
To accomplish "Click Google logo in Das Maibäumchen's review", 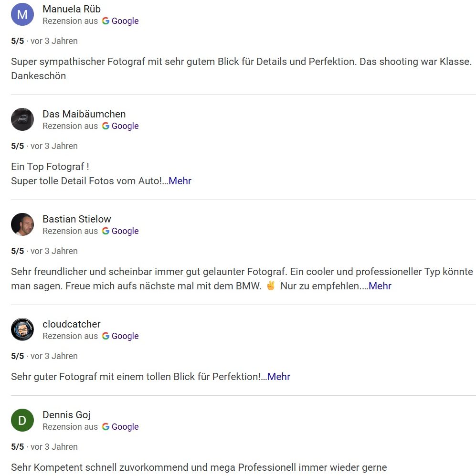I will click(106, 126).
